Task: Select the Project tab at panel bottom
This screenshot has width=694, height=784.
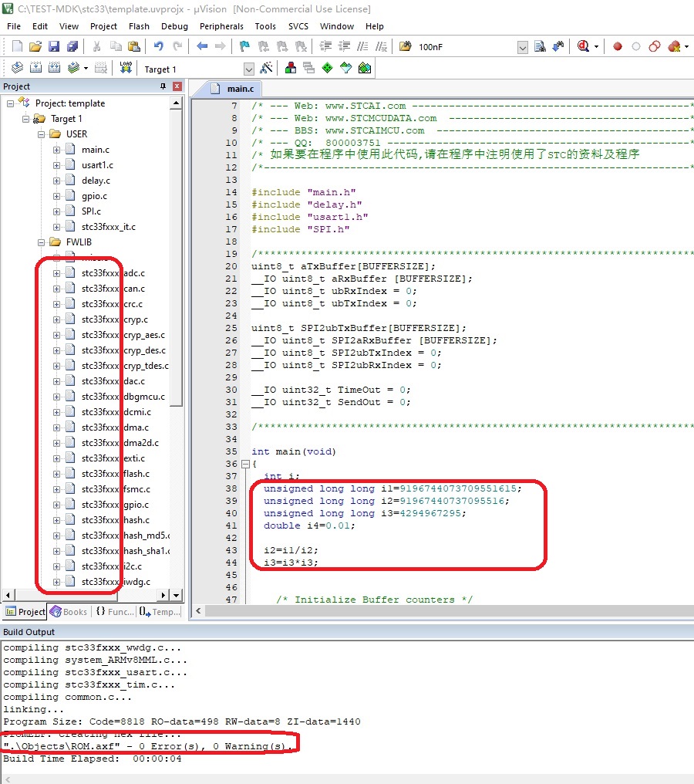Action: point(25,611)
